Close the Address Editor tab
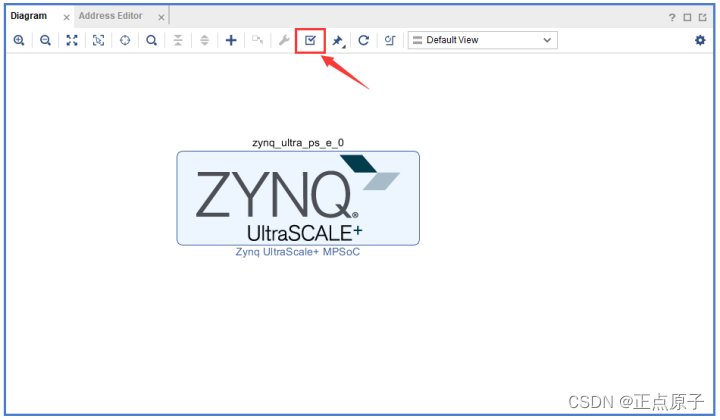The height and width of the screenshot is (420, 720). point(161,17)
